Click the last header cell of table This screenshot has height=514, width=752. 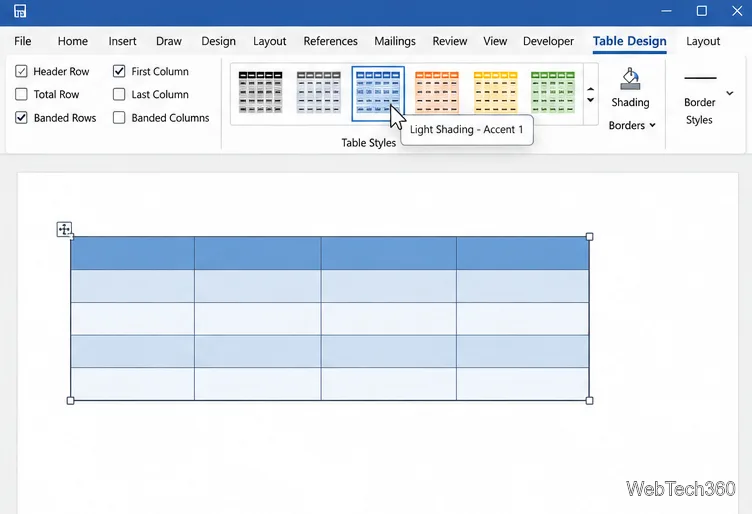pyautogui.click(x=522, y=253)
